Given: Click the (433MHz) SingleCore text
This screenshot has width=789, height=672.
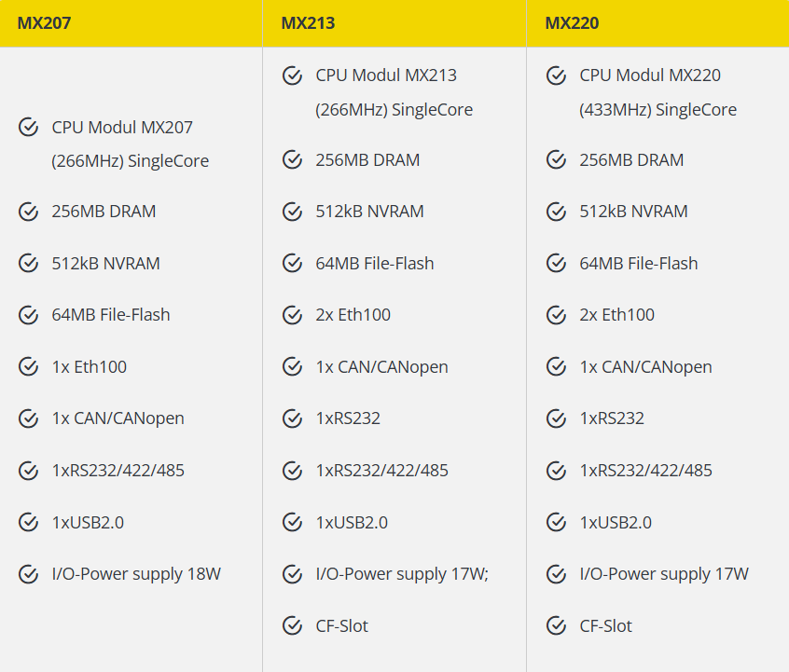Looking at the screenshot, I should [x=657, y=110].
